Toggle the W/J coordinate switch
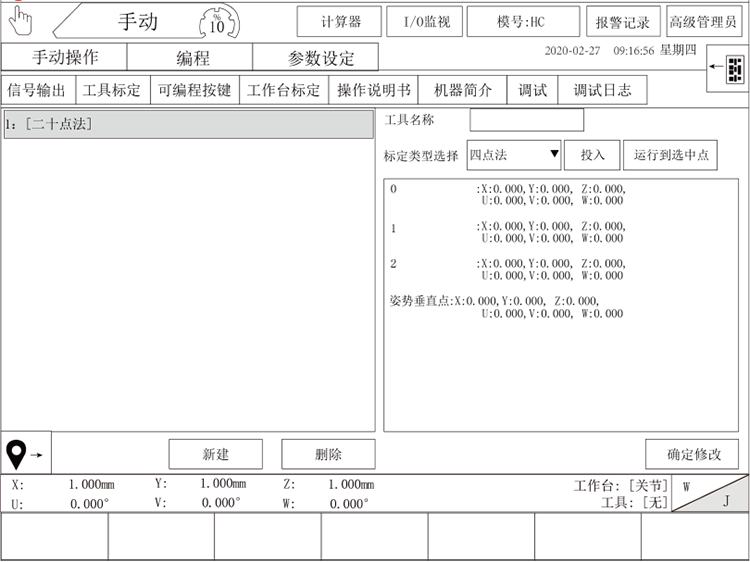Screen dimensions: 750x562 (710, 493)
